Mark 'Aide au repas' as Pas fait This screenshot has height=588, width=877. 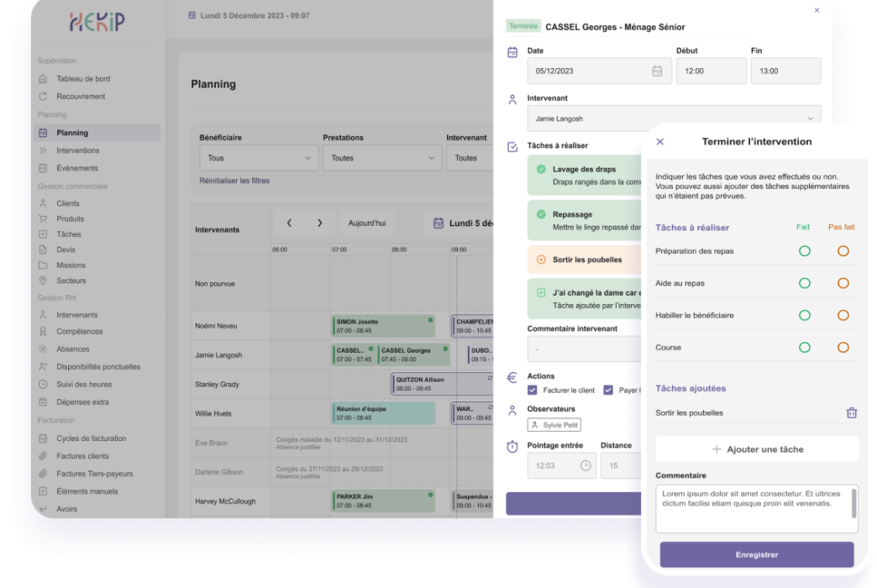click(843, 283)
